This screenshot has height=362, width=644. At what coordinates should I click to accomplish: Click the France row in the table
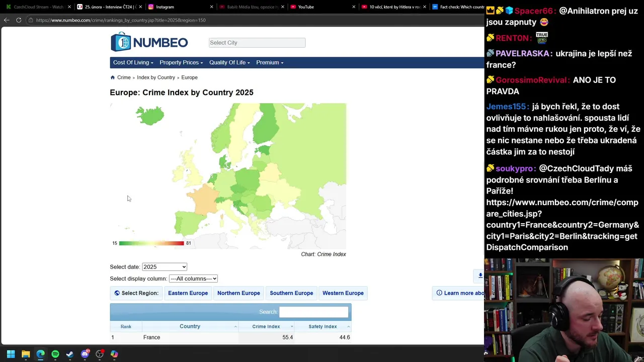230,337
